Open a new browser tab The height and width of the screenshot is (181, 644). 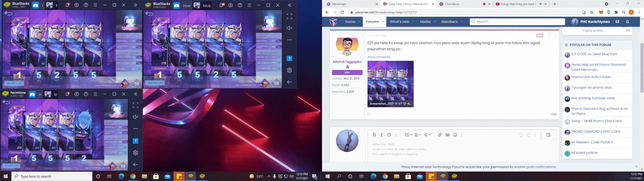pos(554,4)
